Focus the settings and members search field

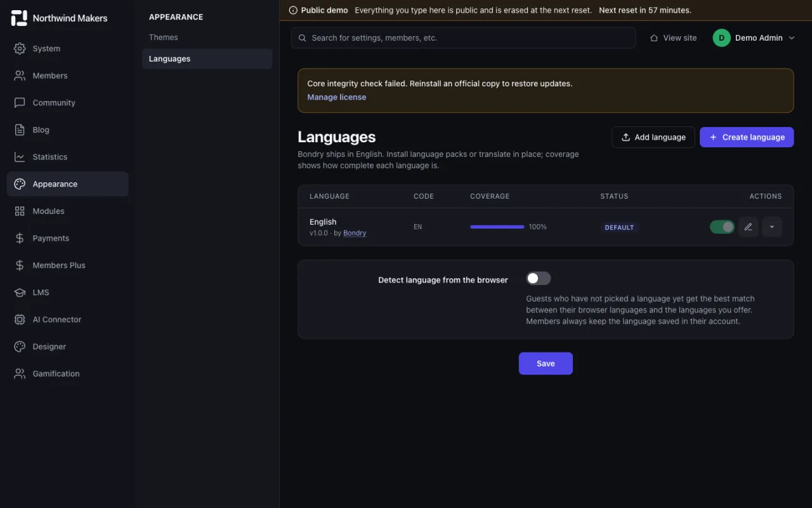[x=463, y=38]
